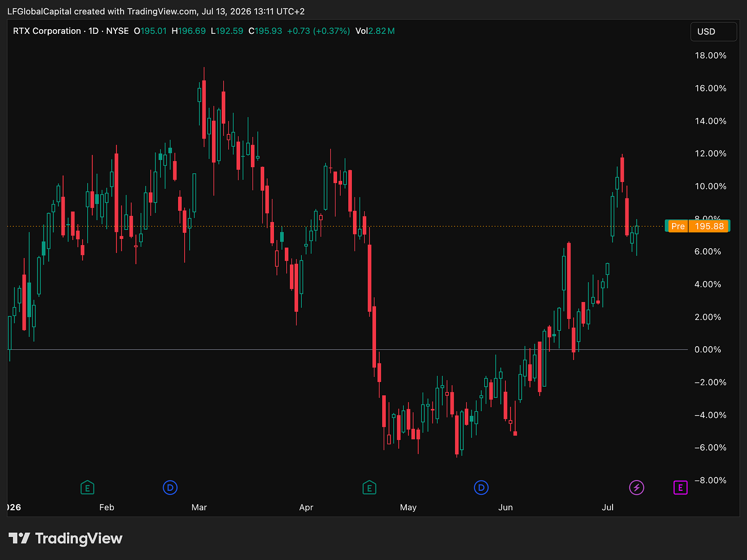Click the NYSE exchange label
The image size is (747, 560).
point(117,31)
